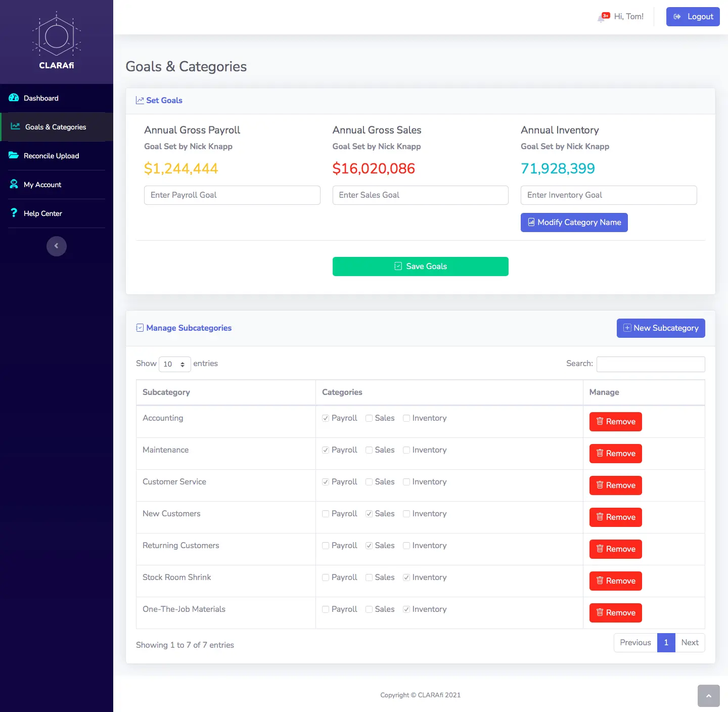Image resolution: width=728 pixels, height=712 pixels.
Task: Click the Help Center question mark icon
Action: (14, 213)
